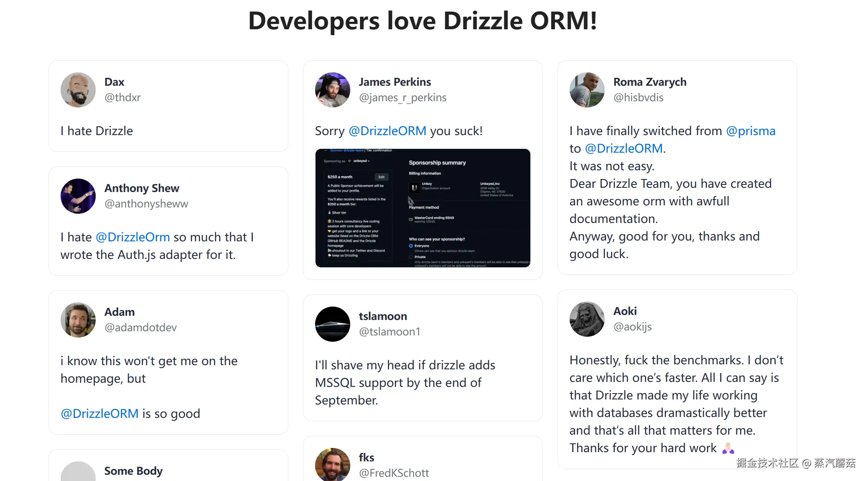Viewport: 868px width, 481px height.
Task: Click @DrizzleOrm mention in Anthony Shew's tweet
Action: pyautogui.click(x=132, y=237)
